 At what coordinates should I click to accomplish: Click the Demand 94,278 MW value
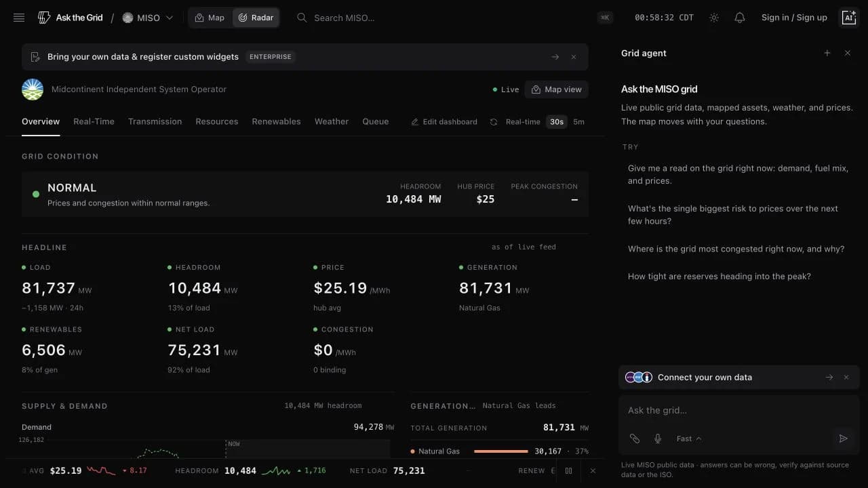click(x=374, y=427)
